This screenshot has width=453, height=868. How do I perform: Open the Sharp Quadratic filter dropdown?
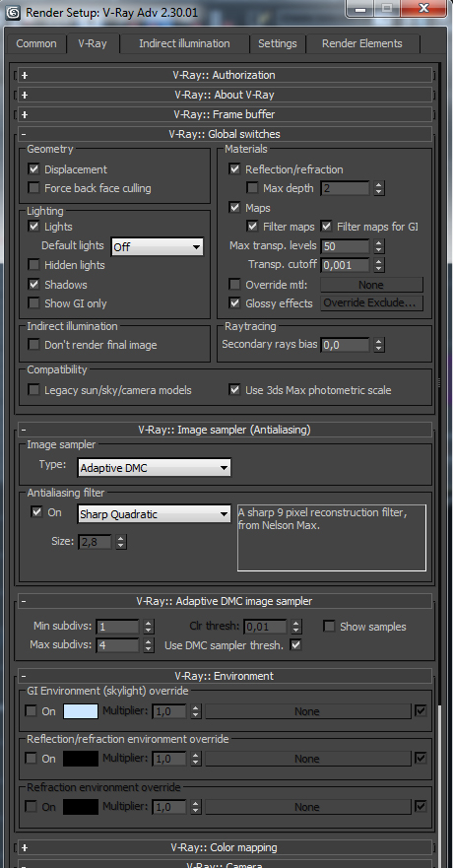point(155,514)
